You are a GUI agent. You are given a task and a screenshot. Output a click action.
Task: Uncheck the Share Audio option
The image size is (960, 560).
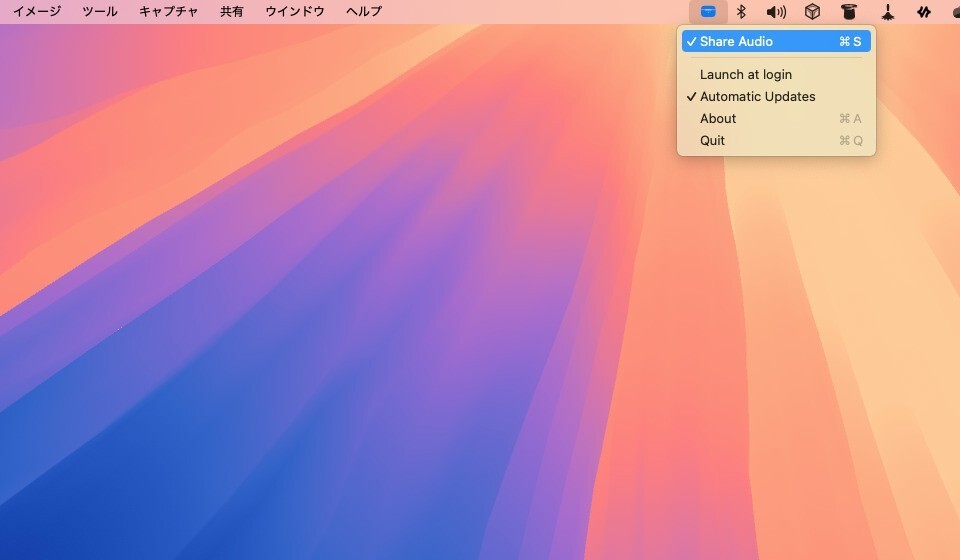coord(776,42)
